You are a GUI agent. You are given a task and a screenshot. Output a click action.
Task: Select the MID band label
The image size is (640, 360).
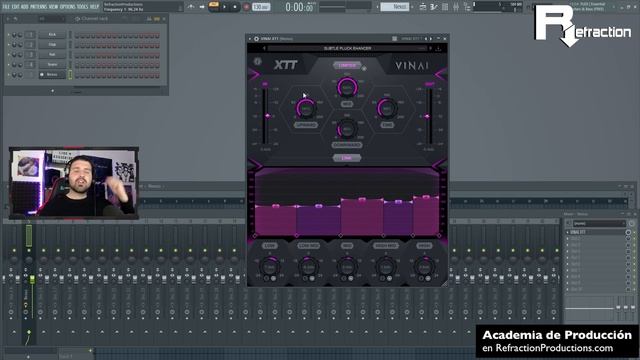coord(347,246)
